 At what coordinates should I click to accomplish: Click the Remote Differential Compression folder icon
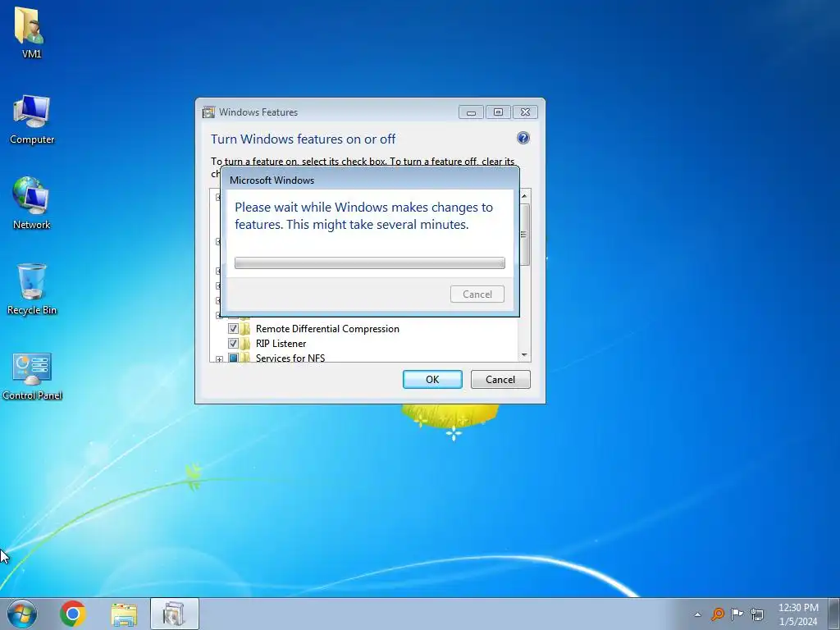coord(245,328)
